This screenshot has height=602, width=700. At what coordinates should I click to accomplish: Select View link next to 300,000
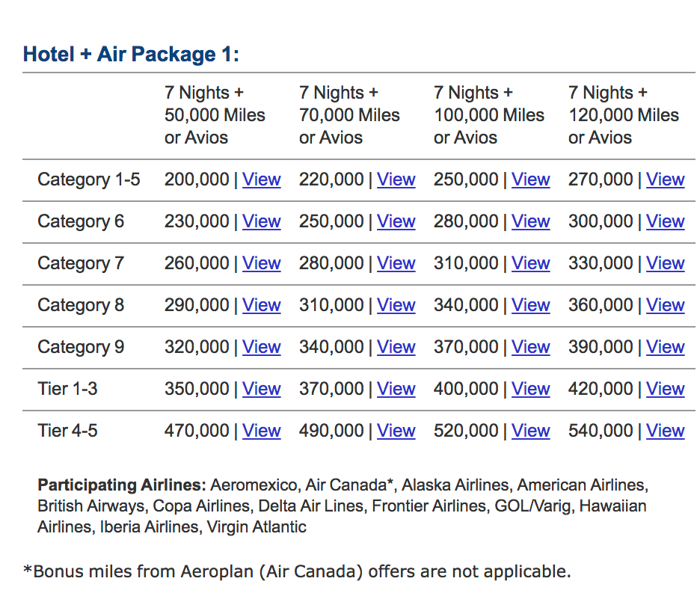665,221
